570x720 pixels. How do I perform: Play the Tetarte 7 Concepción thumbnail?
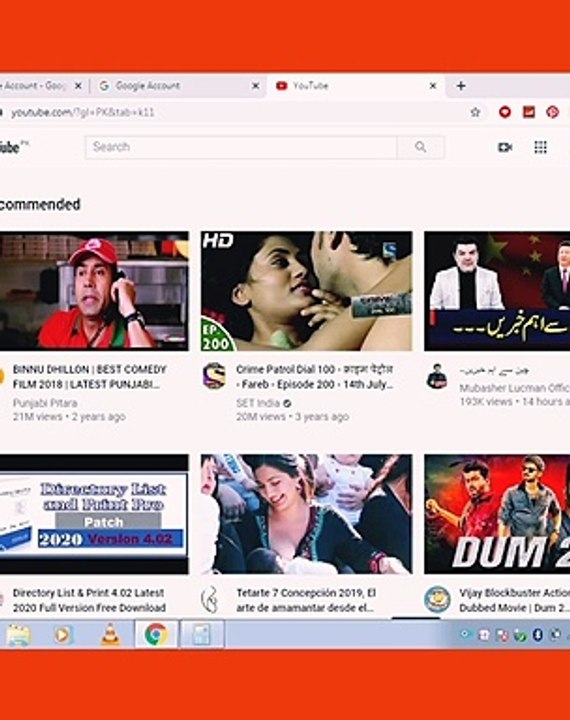(x=306, y=514)
